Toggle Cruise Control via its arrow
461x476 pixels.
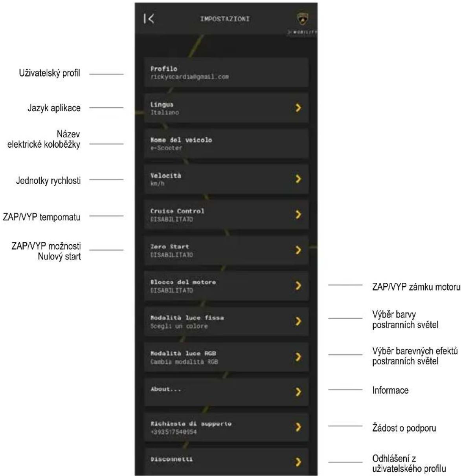(298, 214)
